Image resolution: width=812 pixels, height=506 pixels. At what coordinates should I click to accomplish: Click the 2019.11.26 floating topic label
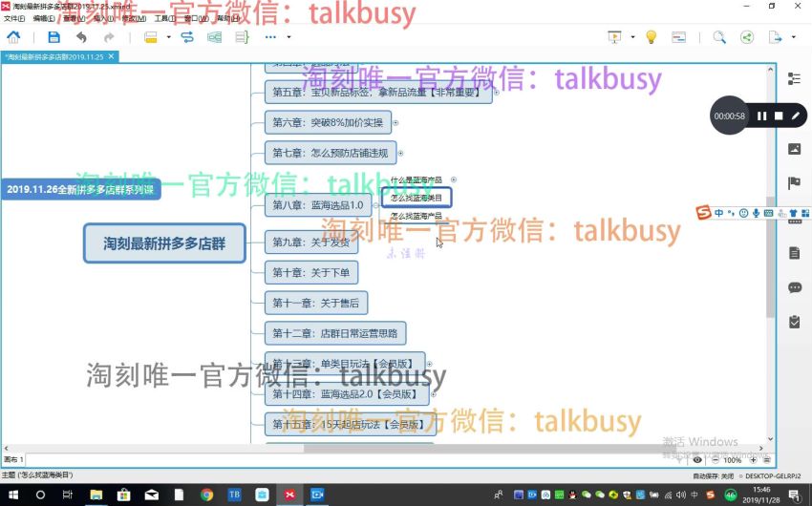click(x=81, y=189)
